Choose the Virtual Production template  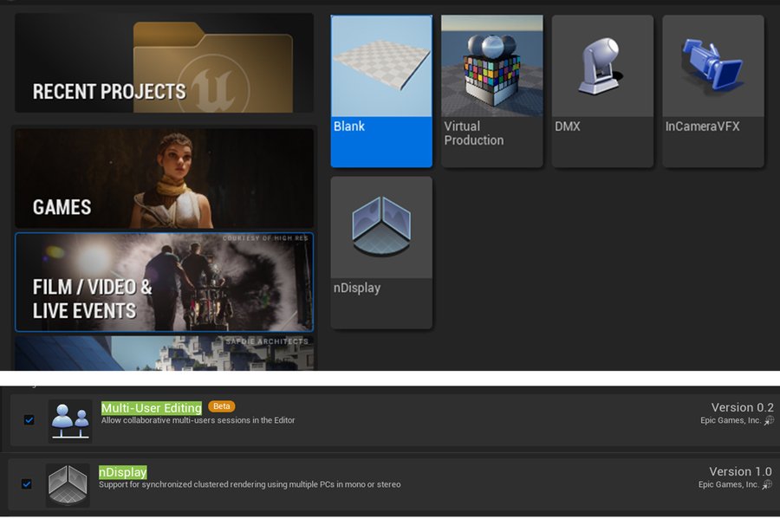pos(492,91)
